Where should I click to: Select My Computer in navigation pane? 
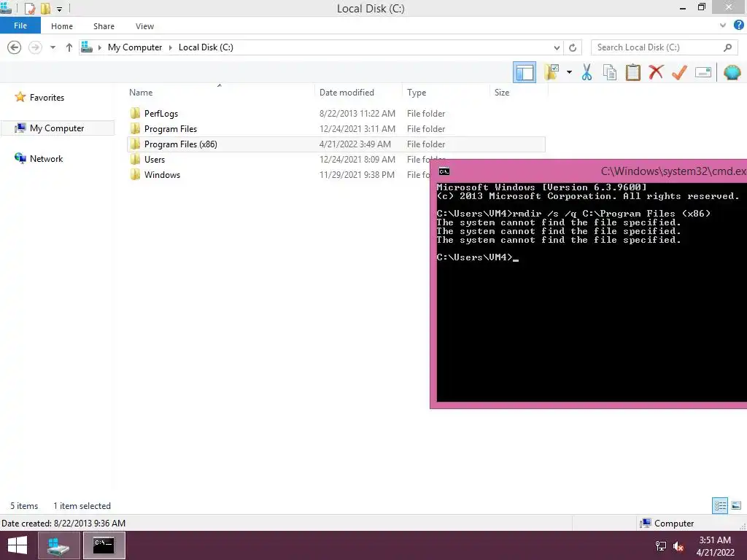click(x=57, y=128)
